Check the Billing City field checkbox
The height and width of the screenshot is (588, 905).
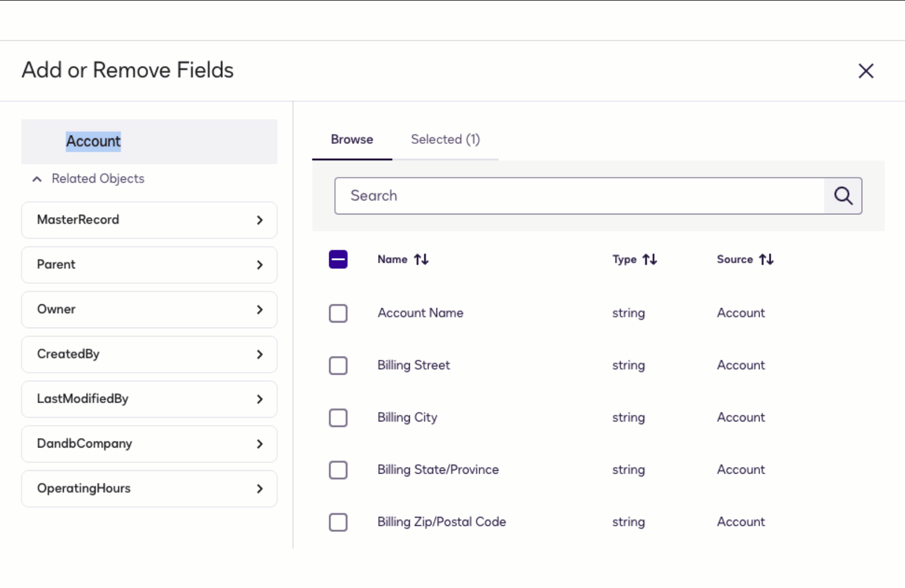(x=338, y=418)
